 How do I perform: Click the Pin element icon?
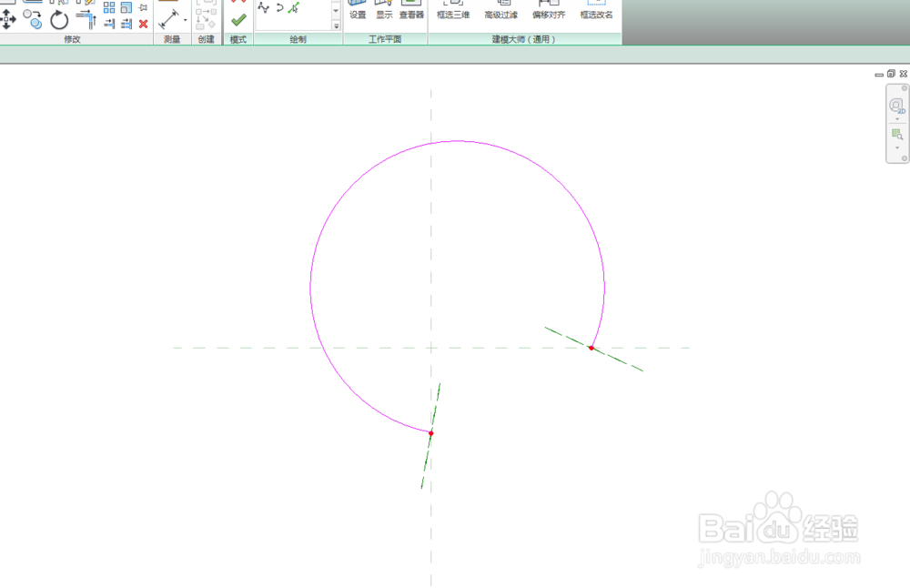point(144,7)
